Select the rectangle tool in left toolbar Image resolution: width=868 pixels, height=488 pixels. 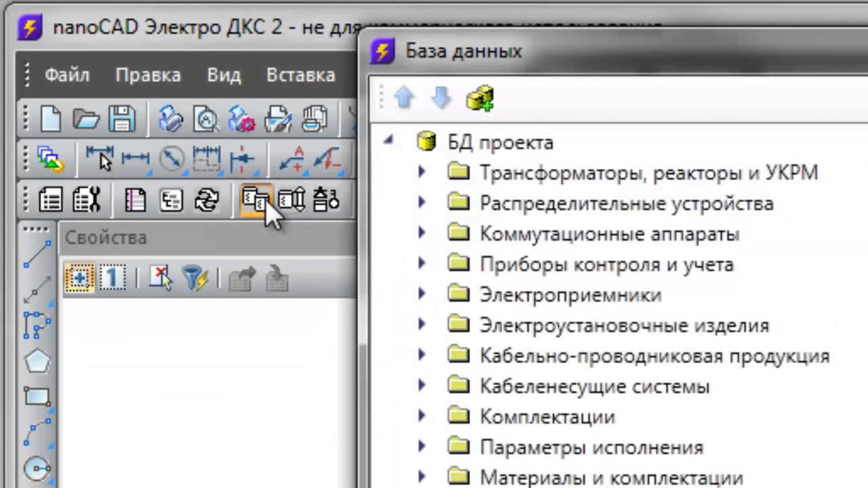point(37,396)
